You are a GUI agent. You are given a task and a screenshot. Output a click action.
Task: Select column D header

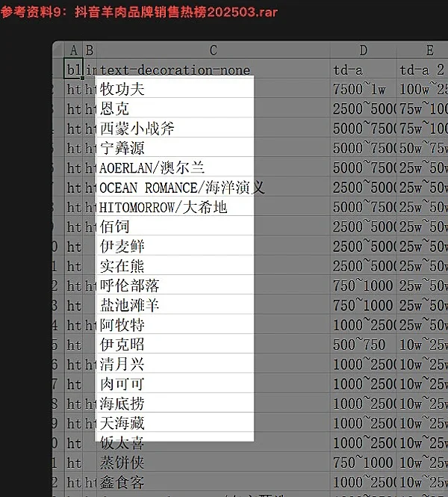[x=363, y=50]
